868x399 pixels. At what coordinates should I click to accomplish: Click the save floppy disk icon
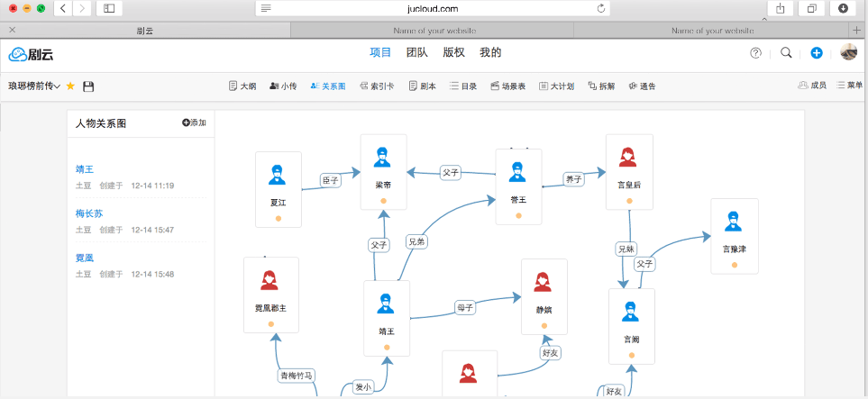[x=88, y=86]
